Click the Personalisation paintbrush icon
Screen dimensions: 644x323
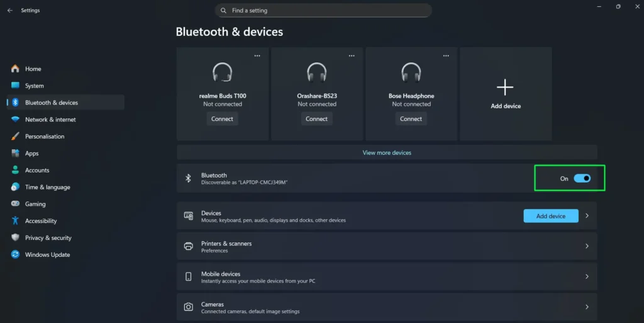point(15,136)
